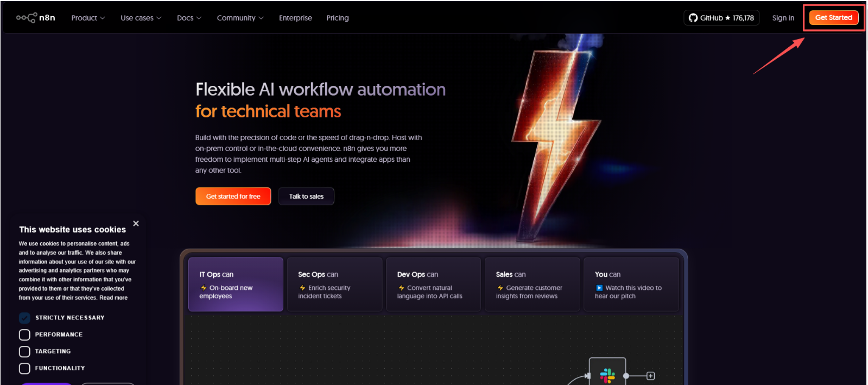868x385 pixels.
Task: Open the Docs dropdown menu
Action: pyautogui.click(x=189, y=18)
